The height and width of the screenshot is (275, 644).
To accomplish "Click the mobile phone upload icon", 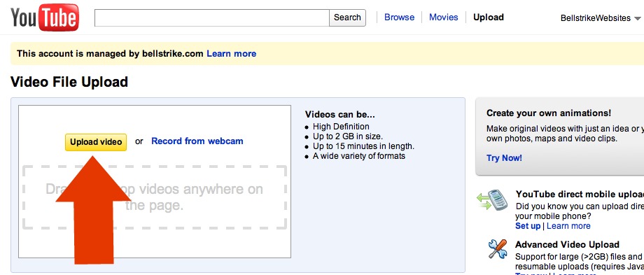I will coord(493,200).
